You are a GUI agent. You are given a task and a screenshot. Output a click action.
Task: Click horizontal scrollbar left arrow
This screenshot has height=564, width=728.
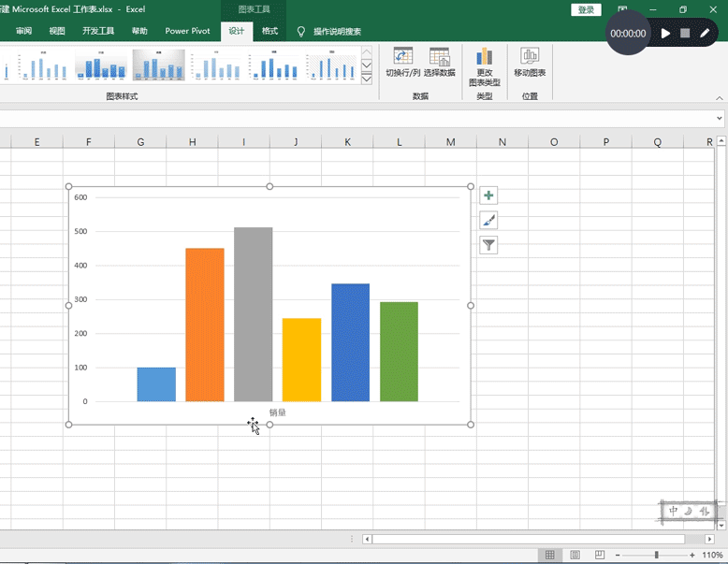[367, 539]
